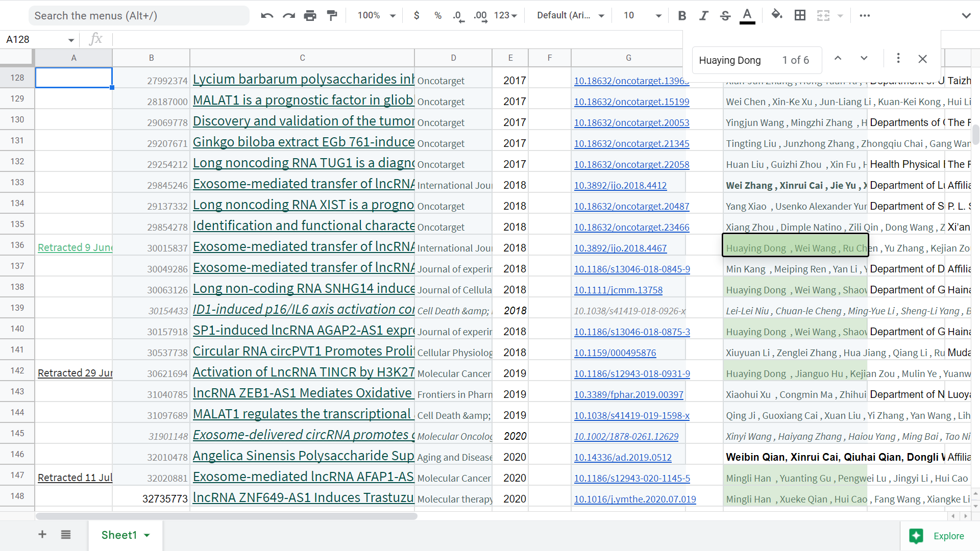Select the Paint format tool
This screenshot has height=551, width=980.
(332, 16)
